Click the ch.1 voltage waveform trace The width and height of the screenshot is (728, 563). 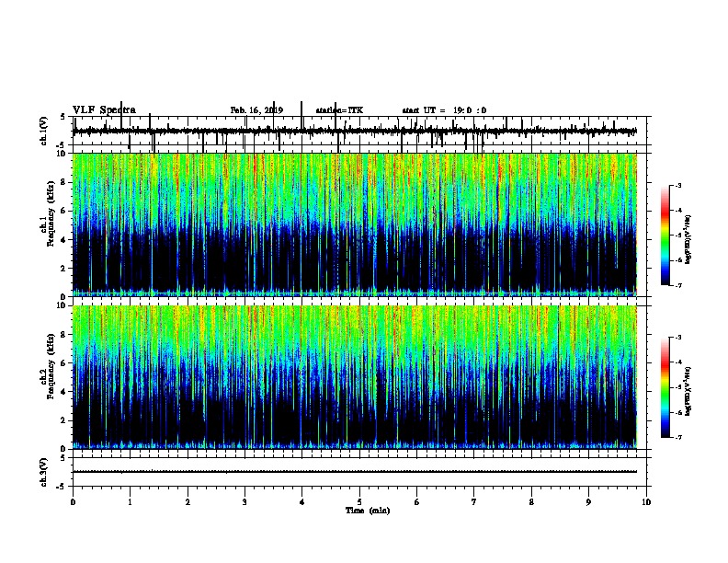click(355, 132)
